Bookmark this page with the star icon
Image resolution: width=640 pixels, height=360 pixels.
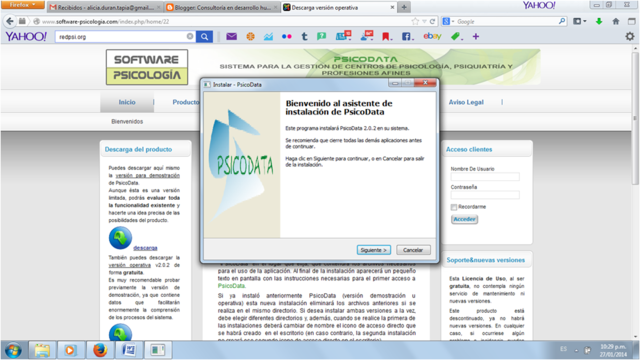415,21
